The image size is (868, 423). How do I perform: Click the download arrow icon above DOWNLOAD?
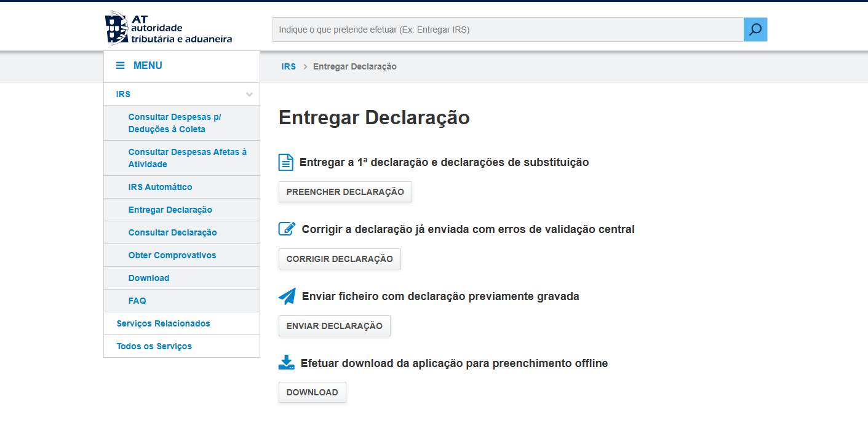coord(285,362)
